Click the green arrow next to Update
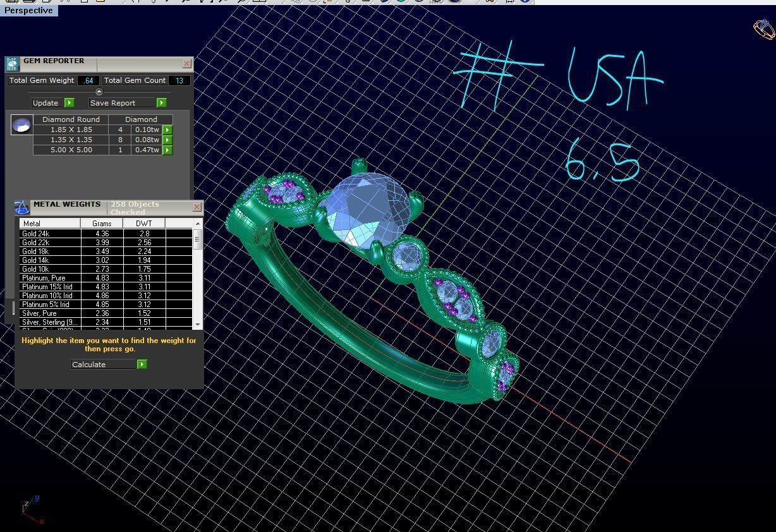 (x=70, y=102)
